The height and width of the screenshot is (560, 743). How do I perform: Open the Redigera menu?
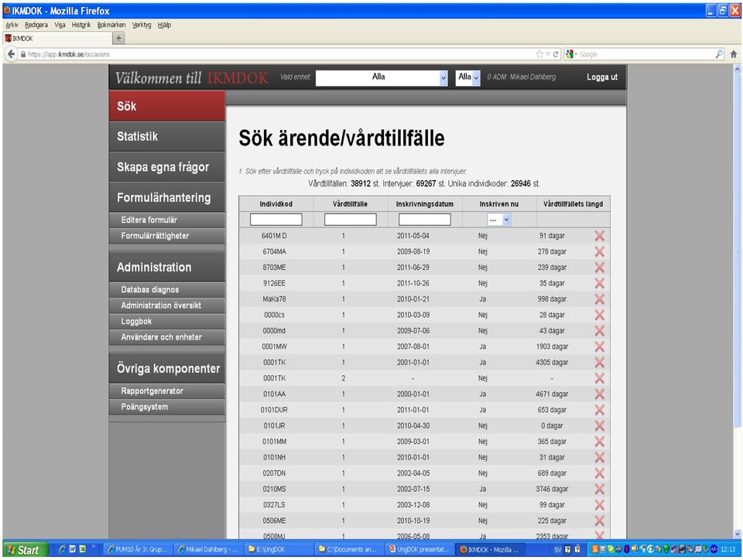[36, 25]
